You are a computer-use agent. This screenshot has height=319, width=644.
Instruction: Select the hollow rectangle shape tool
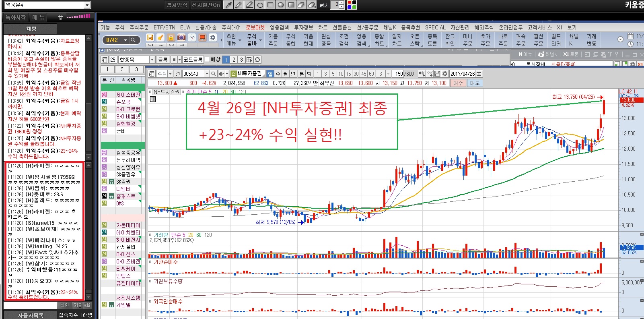tap(270, 5)
